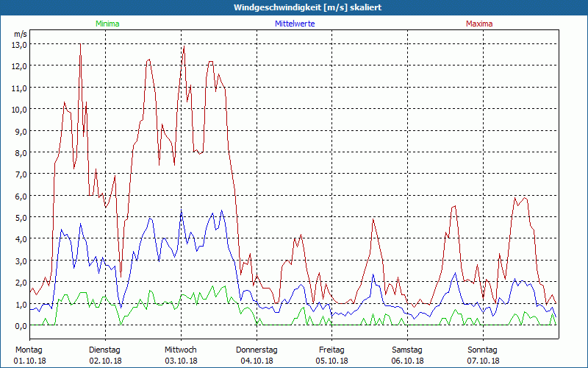Click the '8,0' y-axis value
Image resolution: width=588 pixels, height=368 pixels.
tap(21, 153)
